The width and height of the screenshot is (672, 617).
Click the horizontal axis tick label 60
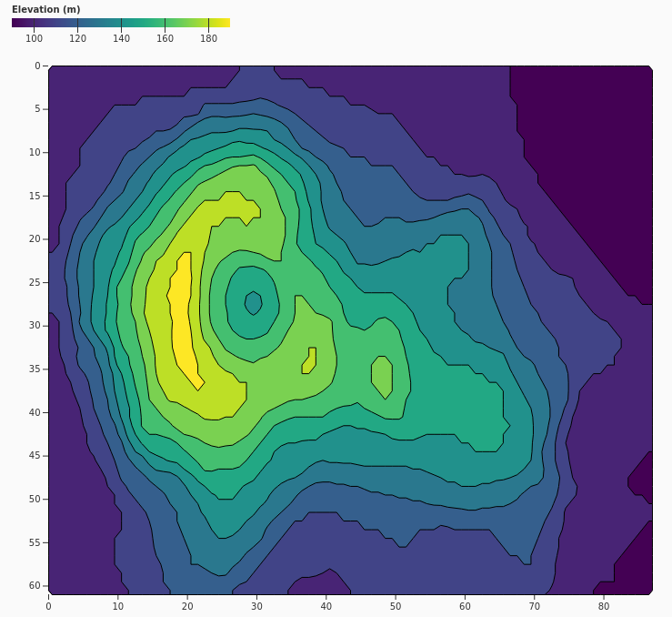(465, 607)
